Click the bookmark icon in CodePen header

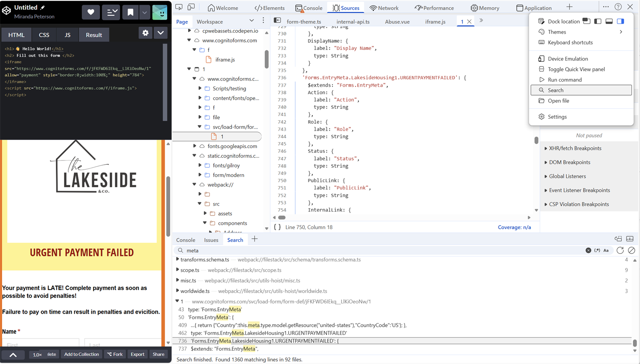point(131,12)
